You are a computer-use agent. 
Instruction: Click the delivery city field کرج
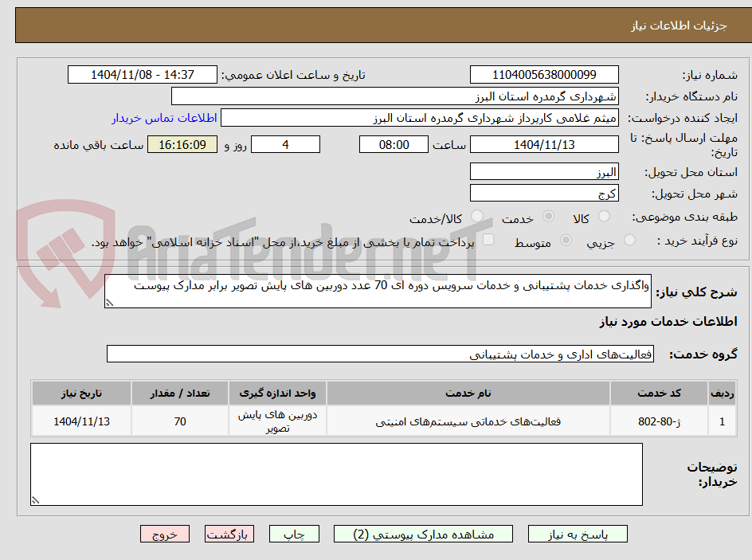[544, 194]
